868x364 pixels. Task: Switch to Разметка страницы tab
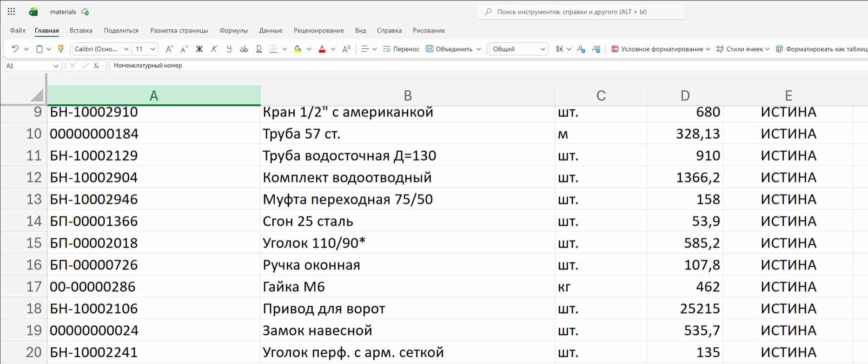coord(179,30)
